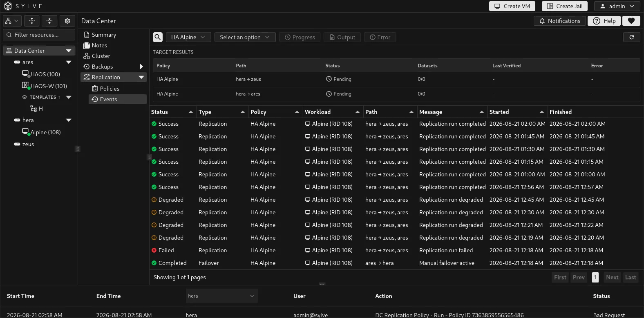Open the Cluster section
This screenshot has width=644, height=318.
(97, 56)
